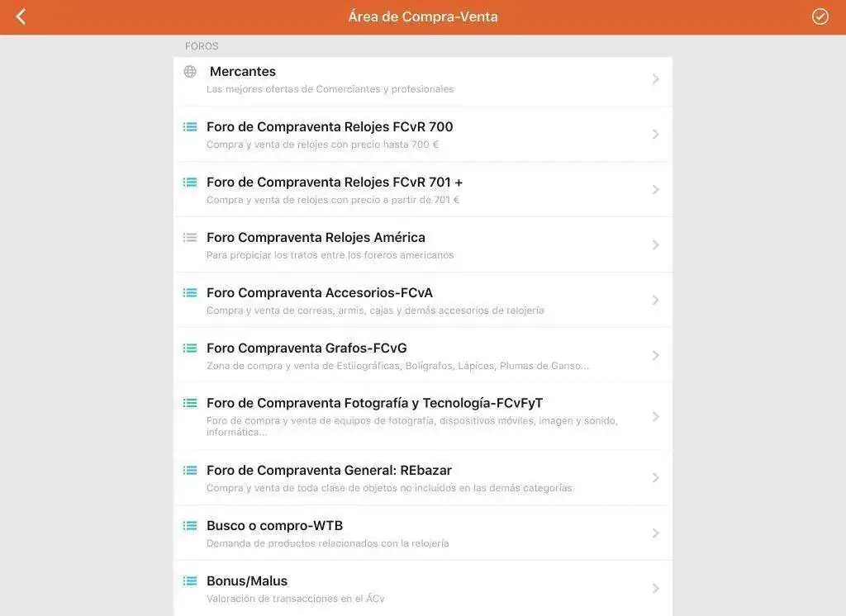Tap chevron on Fotografía y Tecnología row
Viewport: 846px width, 616px height.
point(655,416)
